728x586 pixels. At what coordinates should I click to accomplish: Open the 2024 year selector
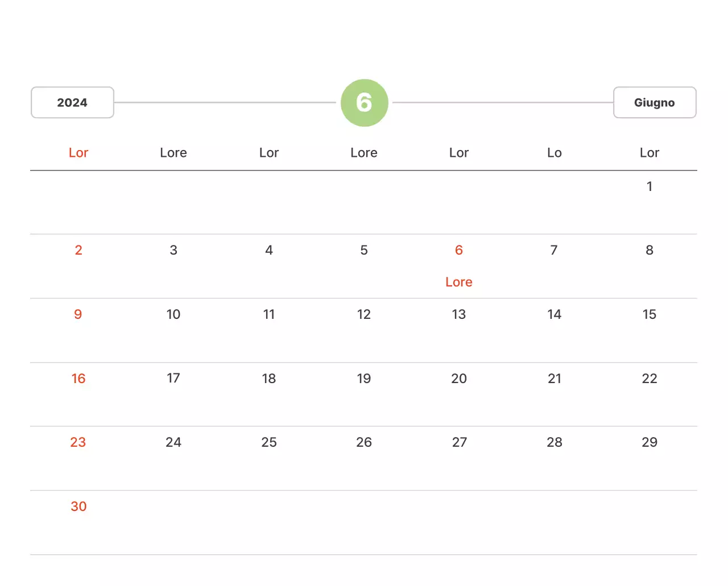[x=72, y=103]
